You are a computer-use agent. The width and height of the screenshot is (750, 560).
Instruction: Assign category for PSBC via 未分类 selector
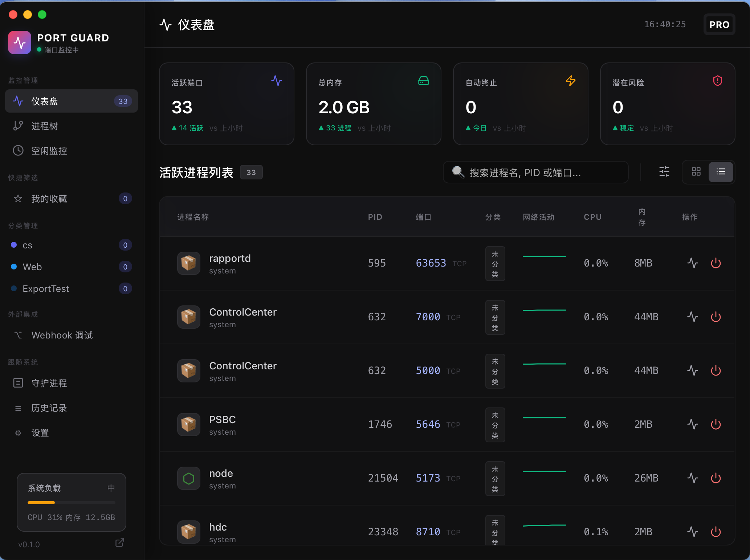(x=495, y=425)
